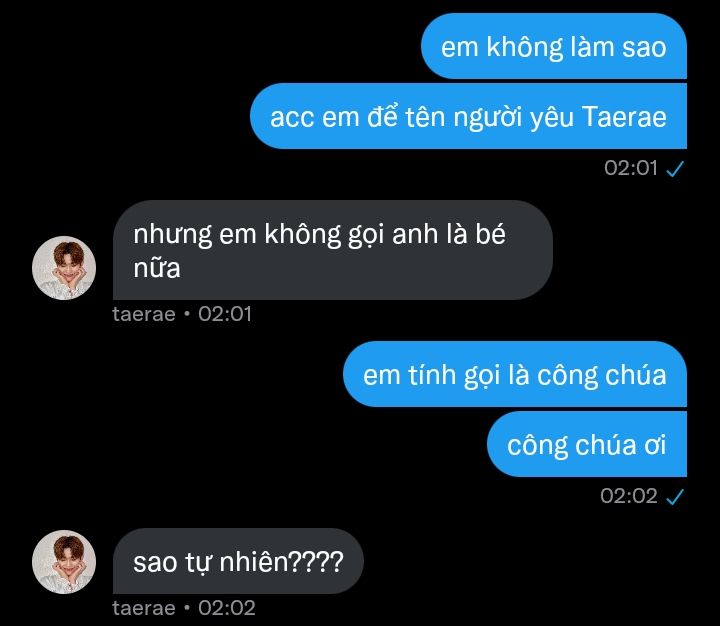Open taerae's avatar beside 'sao tự nhiên????' message
Viewport: 720px width, 626px height.
click(64, 562)
